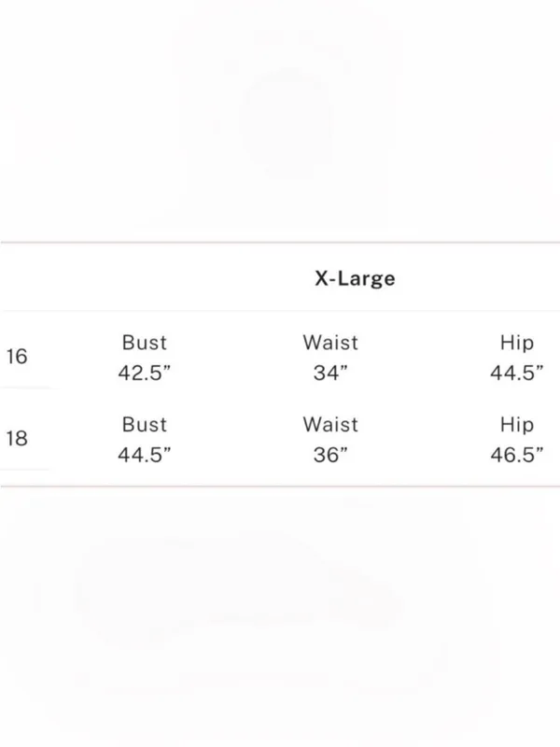Select the 44.5" hip measurement for size 16
560x747 pixels.
517,373
